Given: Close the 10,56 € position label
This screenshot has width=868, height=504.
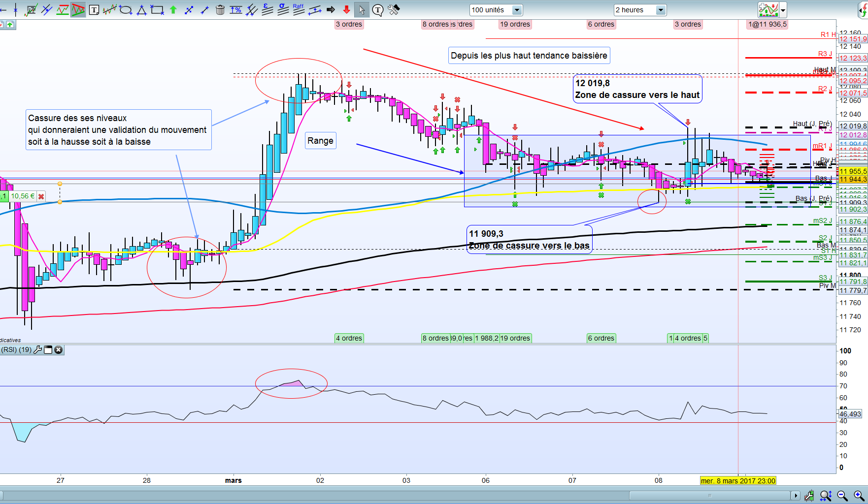Looking at the screenshot, I should (x=41, y=196).
